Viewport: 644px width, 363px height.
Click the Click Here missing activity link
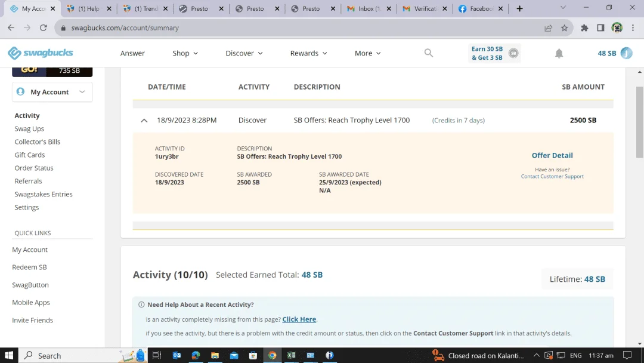click(299, 319)
